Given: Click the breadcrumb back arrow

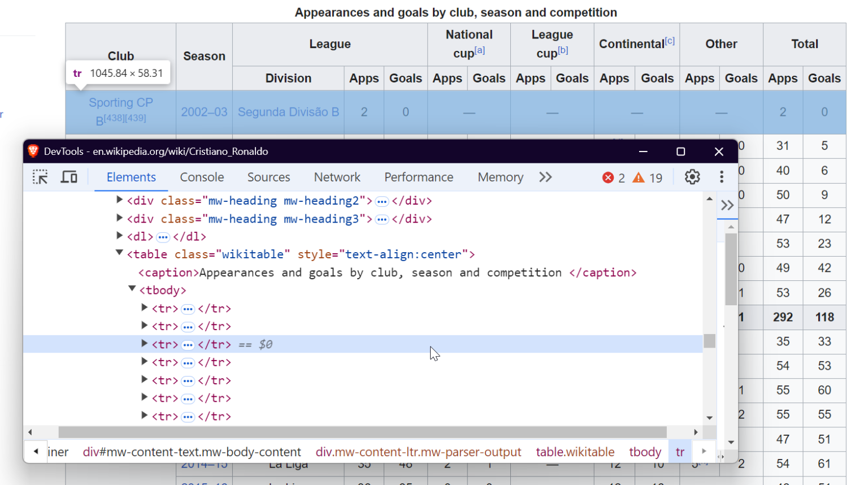Looking at the screenshot, I should (36, 452).
